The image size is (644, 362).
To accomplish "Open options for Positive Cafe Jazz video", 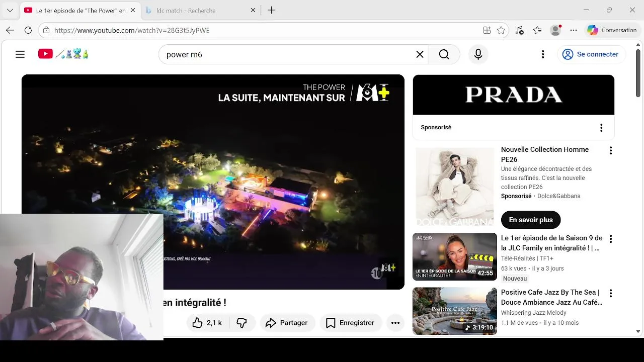I will (x=611, y=293).
